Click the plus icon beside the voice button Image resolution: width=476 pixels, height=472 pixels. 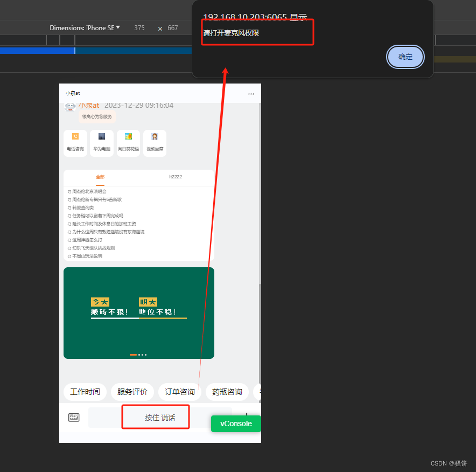tap(246, 417)
